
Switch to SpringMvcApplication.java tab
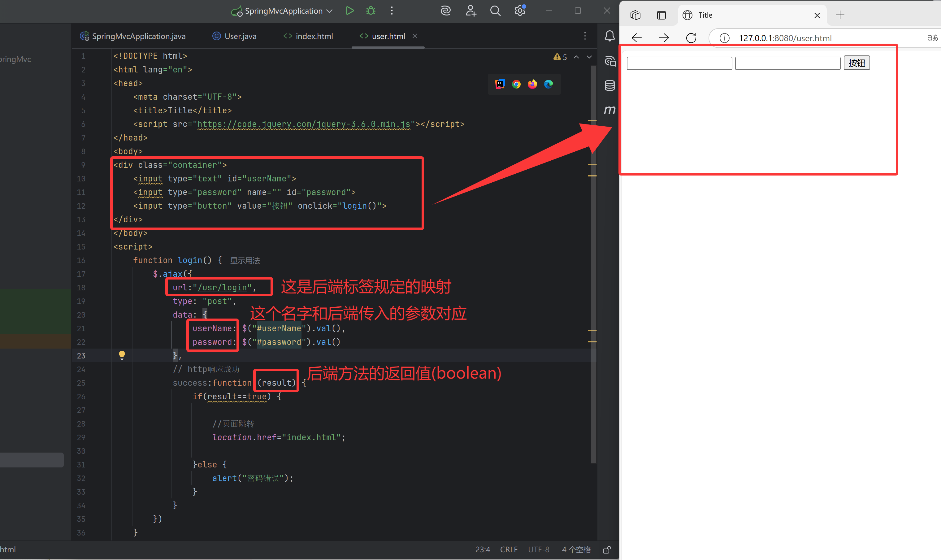click(133, 36)
